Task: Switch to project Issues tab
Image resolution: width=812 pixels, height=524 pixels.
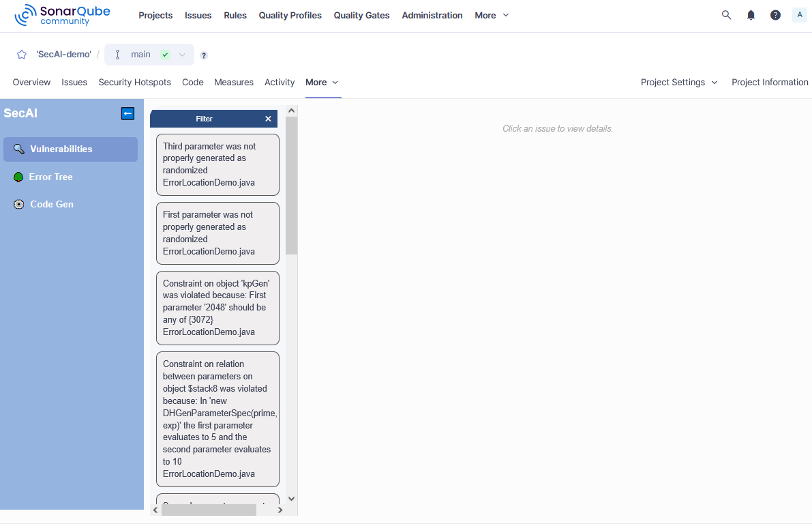Action: tap(74, 83)
